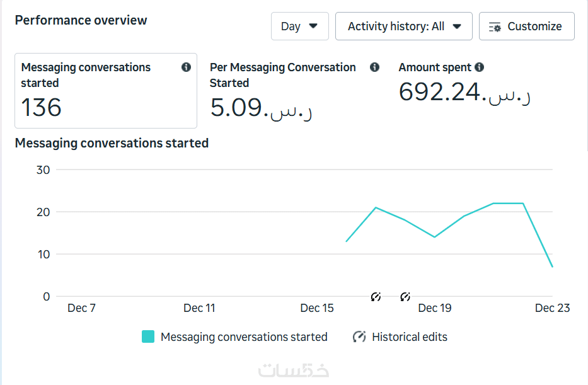Toggle the Historical edits legend label
This screenshot has height=385, width=588.
[410, 337]
